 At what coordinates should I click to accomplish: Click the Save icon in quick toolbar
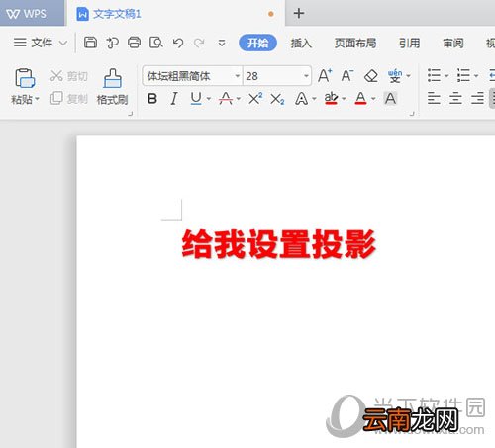(90, 43)
